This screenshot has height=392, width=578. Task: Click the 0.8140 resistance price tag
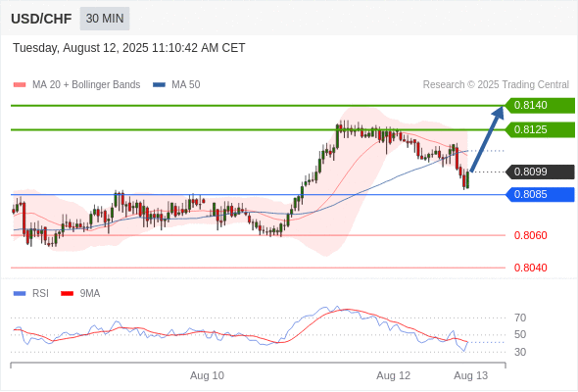[x=540, y=106]
